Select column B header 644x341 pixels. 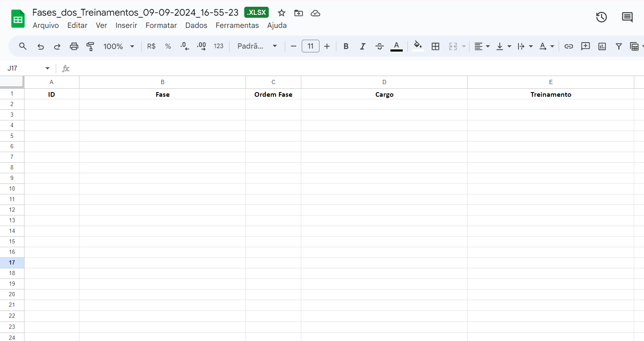point(162,82)
